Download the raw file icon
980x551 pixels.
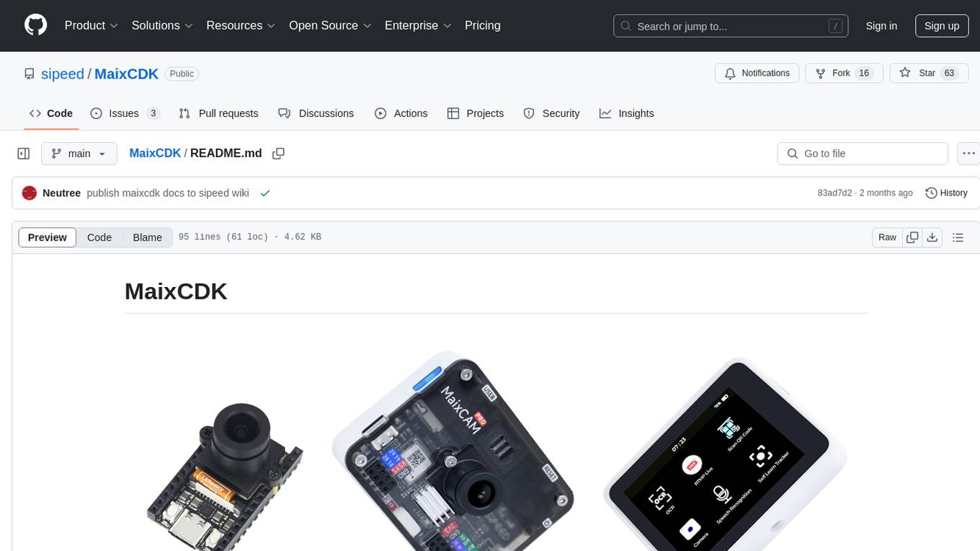(x=932, y=237)
